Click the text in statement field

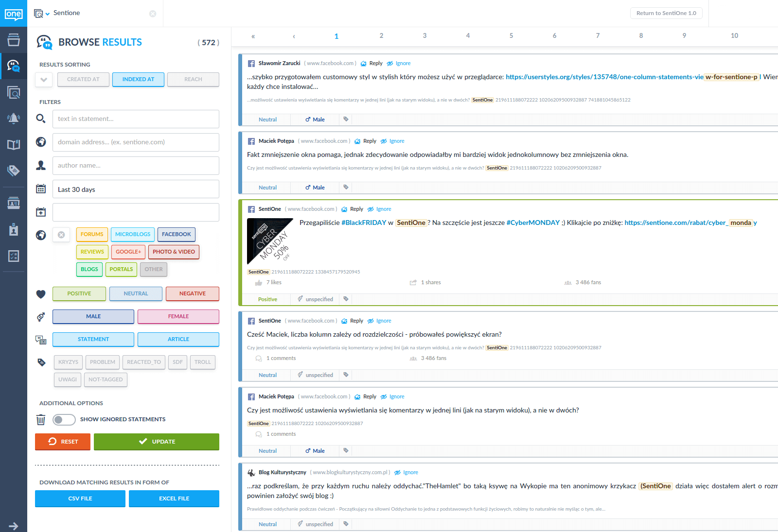pyautogui.click(x=136, y=119)
